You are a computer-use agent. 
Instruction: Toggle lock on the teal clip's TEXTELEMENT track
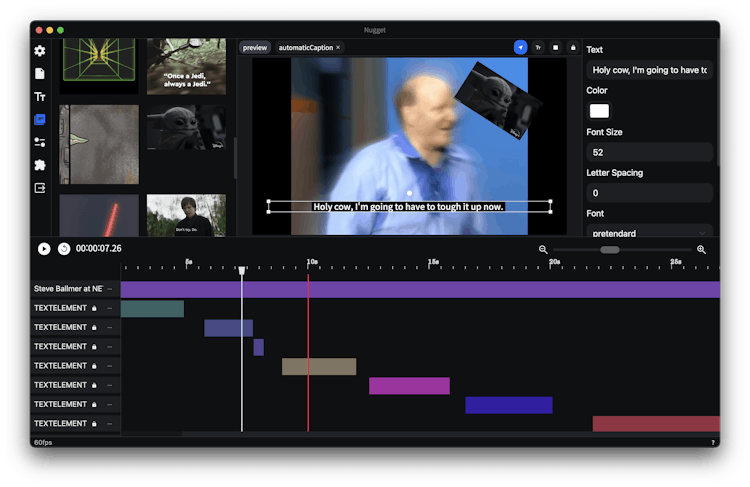[x=94, y=308]
